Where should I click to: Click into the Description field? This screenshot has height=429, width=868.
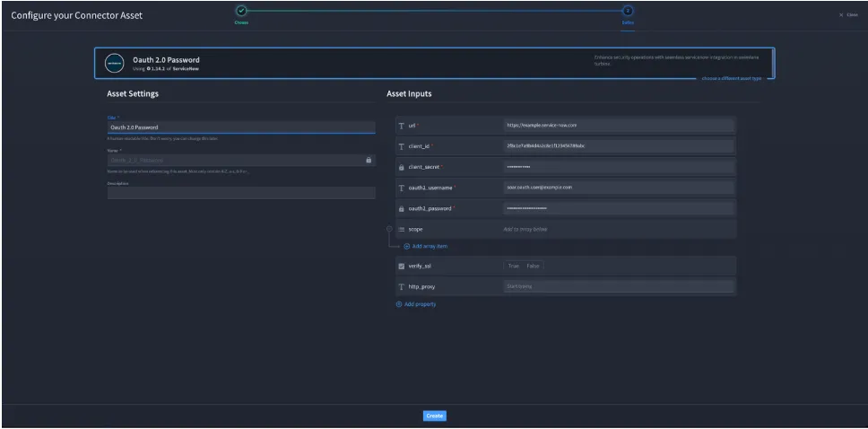pyautogui.click(x=241, y=193)
